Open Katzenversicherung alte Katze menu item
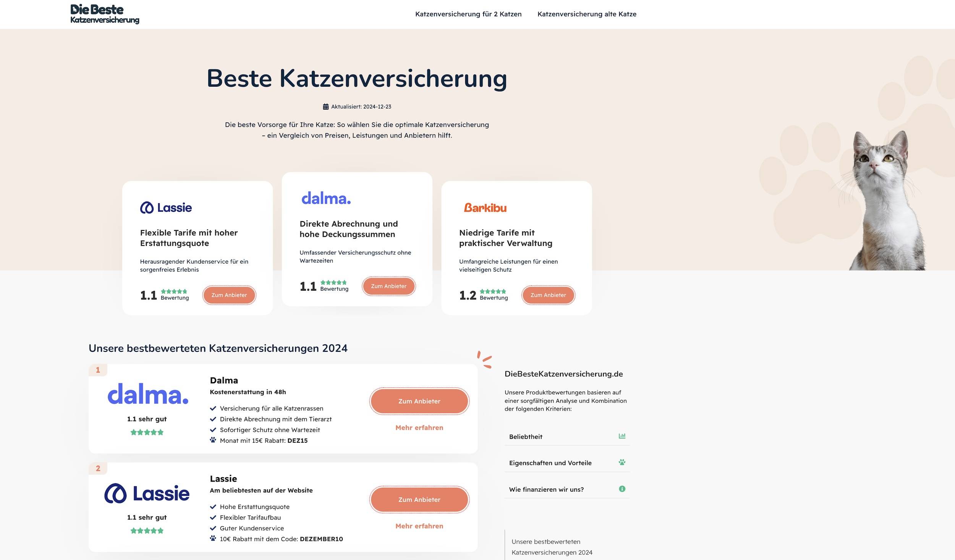The height and width of the screenshot is (560, 955). click(587, 14)
